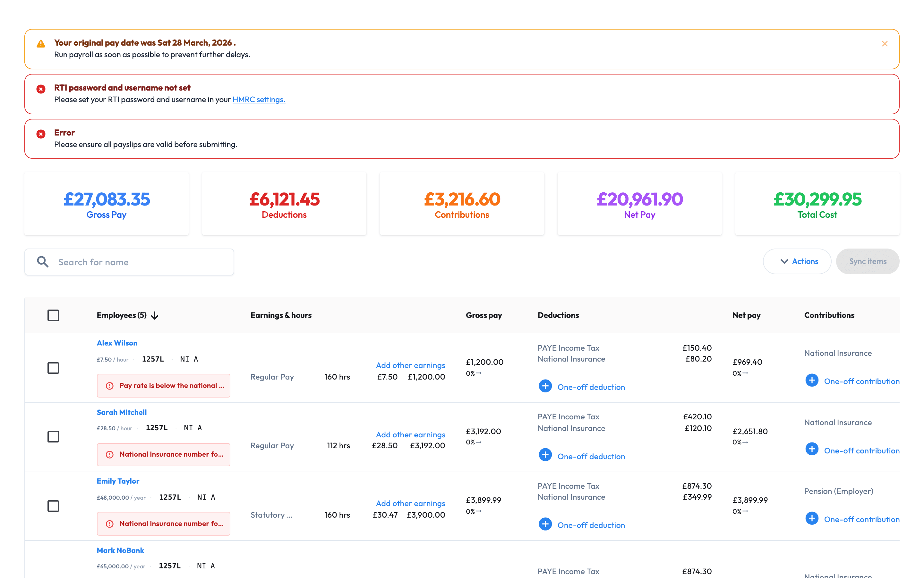Dismiss the original pay date warning
Screen dimensions: 924x578
884,44
